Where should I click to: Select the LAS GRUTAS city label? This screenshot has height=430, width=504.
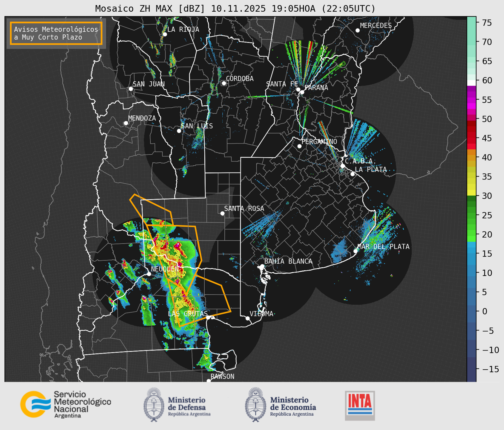pyautogui.click(x=188, y=314)
